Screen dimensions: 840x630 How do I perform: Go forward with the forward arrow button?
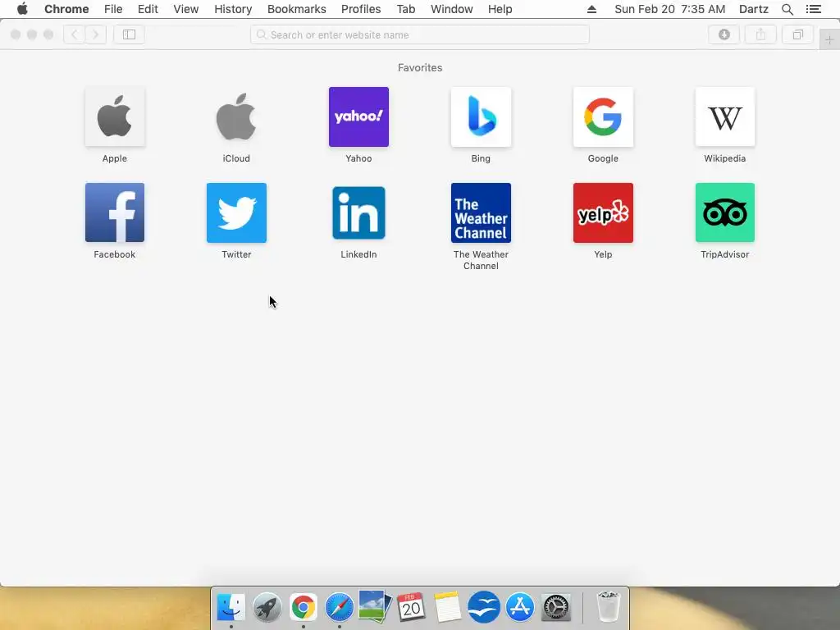95,34
